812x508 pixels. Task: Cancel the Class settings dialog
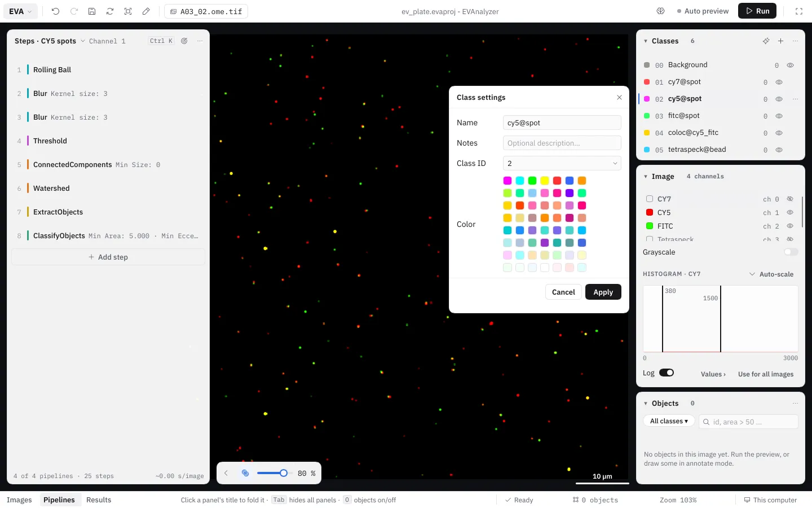coord(563,292)
